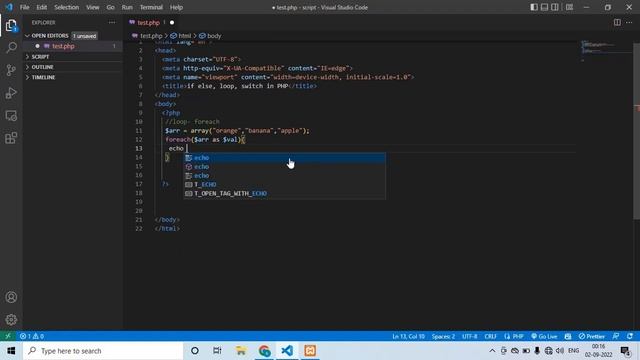Open customize layout icon in title bar
This screenshot has height=360, width=640.
(569, 7)
